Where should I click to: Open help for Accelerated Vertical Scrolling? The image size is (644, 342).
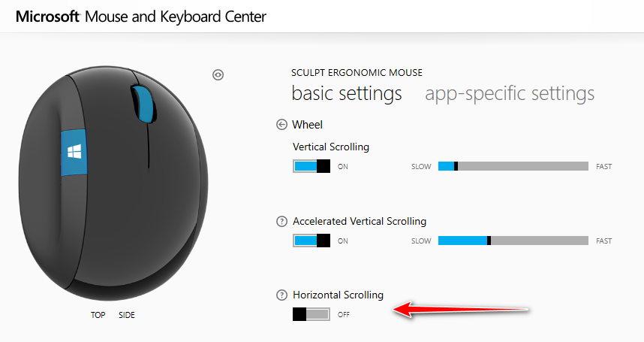(x=282, y=221)
